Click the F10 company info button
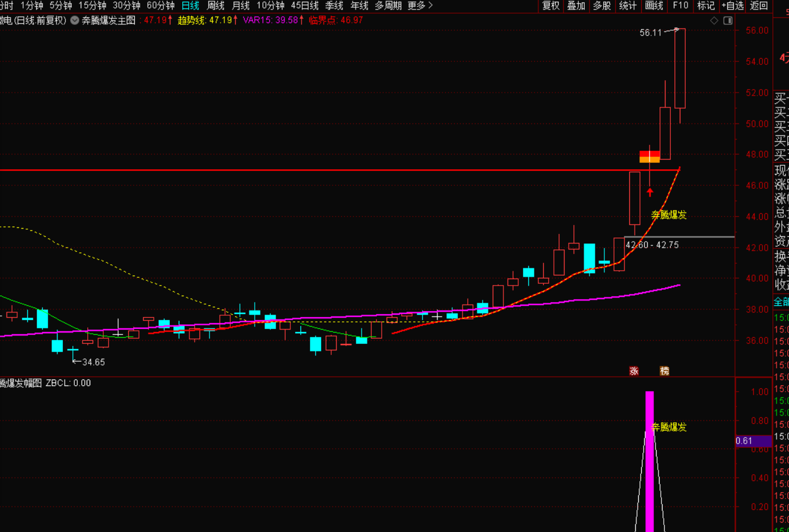 pos(680,6)
